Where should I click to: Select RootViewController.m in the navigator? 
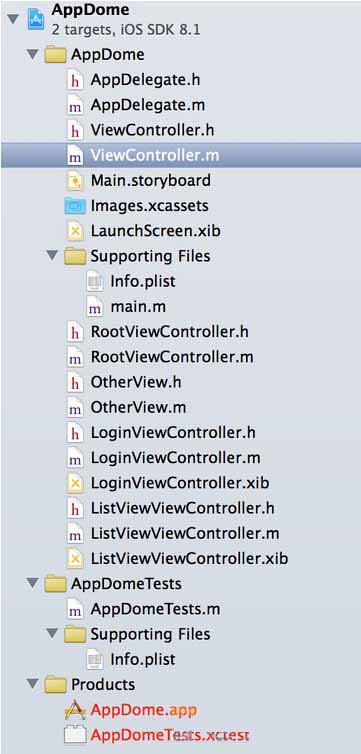coord(172,357)
